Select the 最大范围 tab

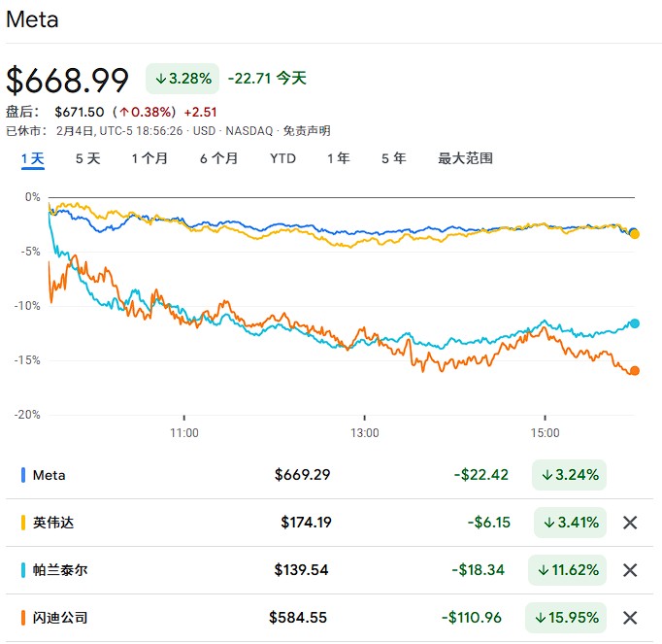[465, 158]
